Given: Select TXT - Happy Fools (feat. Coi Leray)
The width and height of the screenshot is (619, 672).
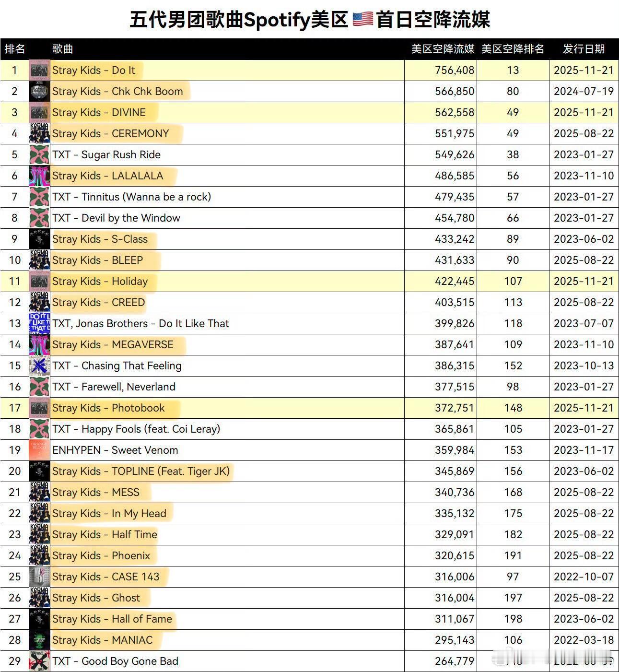Looking at the screenshot, I should (136, 429).
